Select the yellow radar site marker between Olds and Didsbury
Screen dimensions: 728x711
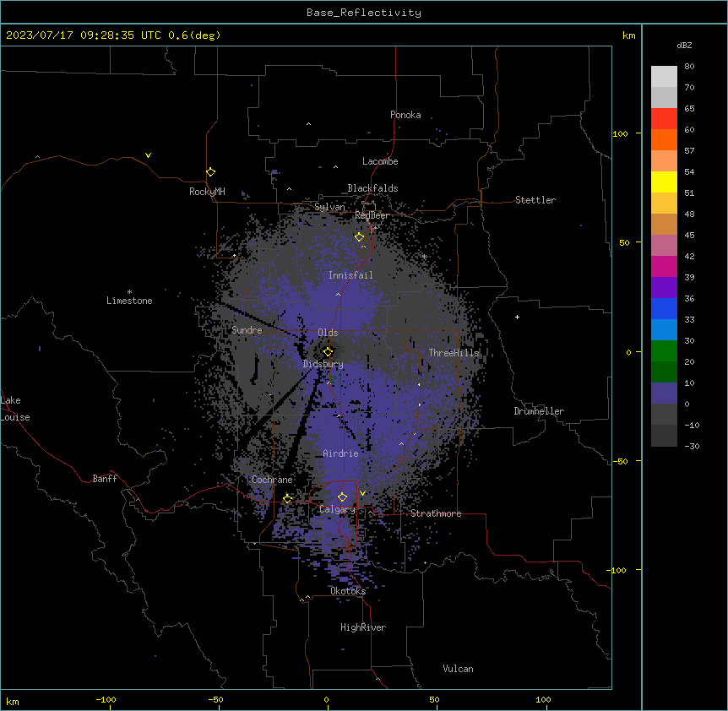(328, 352)
